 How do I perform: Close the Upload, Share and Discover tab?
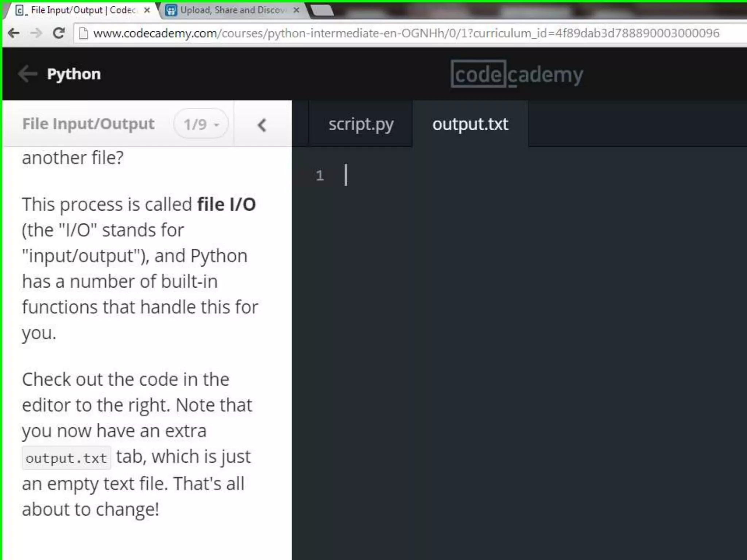297,10
